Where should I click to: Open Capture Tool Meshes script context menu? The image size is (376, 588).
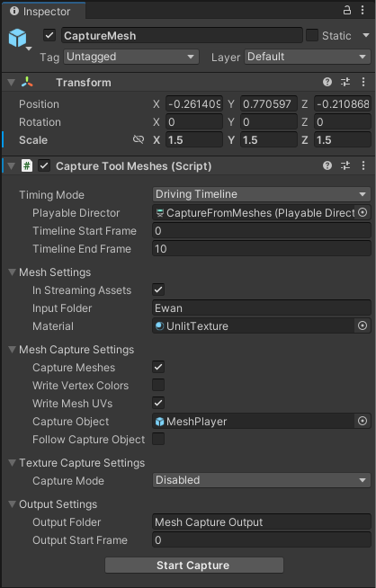[x=363, y=165]
